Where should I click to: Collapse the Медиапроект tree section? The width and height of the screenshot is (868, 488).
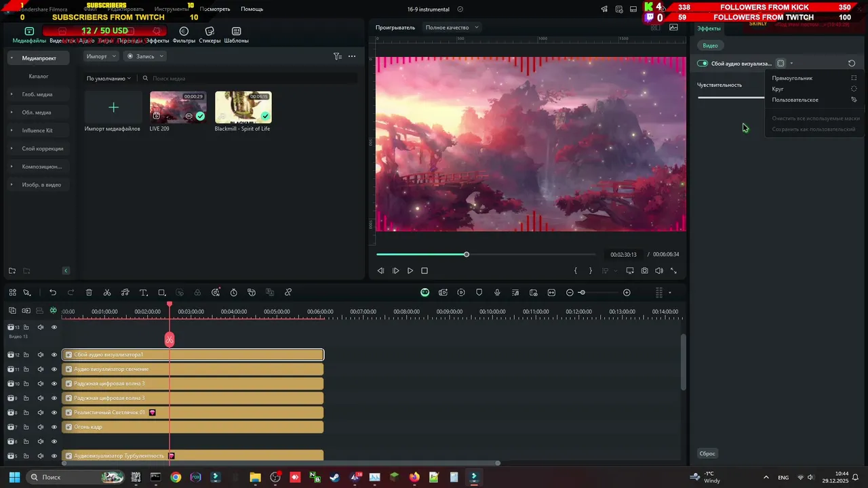pos(11,58)
